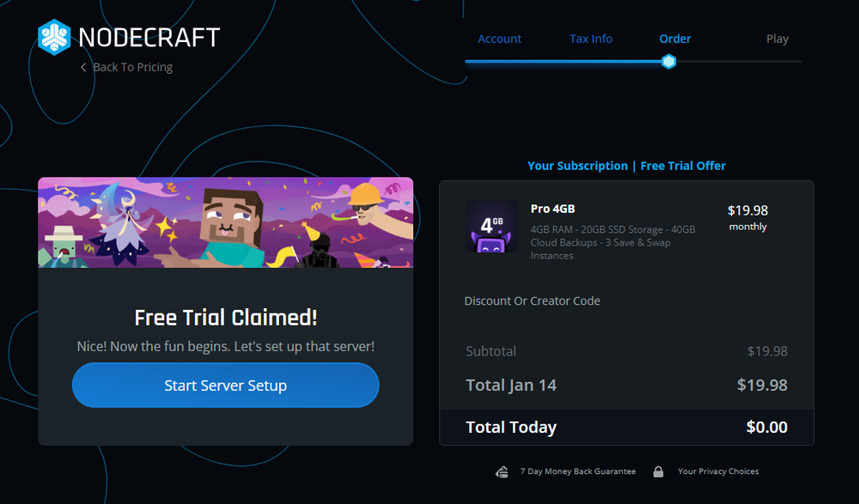Switch to the Account step

tap(499, 39)
